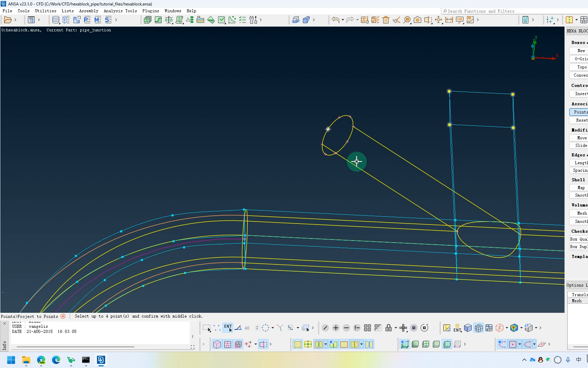Toggle the red meshed grid visibility button
Viewport: 588px width, 368px height.
(238, 344)
